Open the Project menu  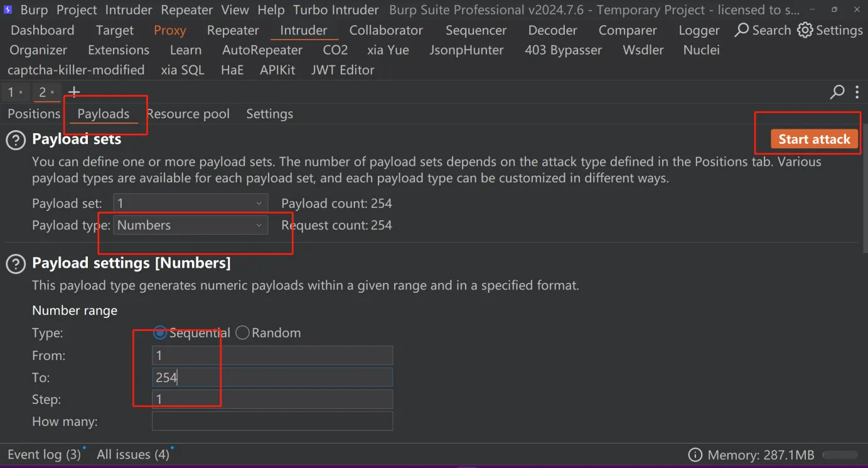[77, 10]
